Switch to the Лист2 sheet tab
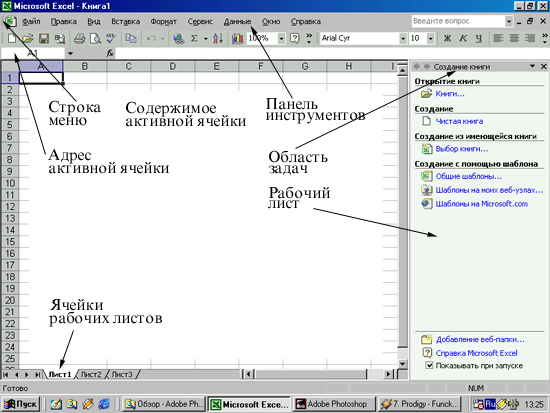Viewport: 550px width, 413px height. click(x=91, y=374)
